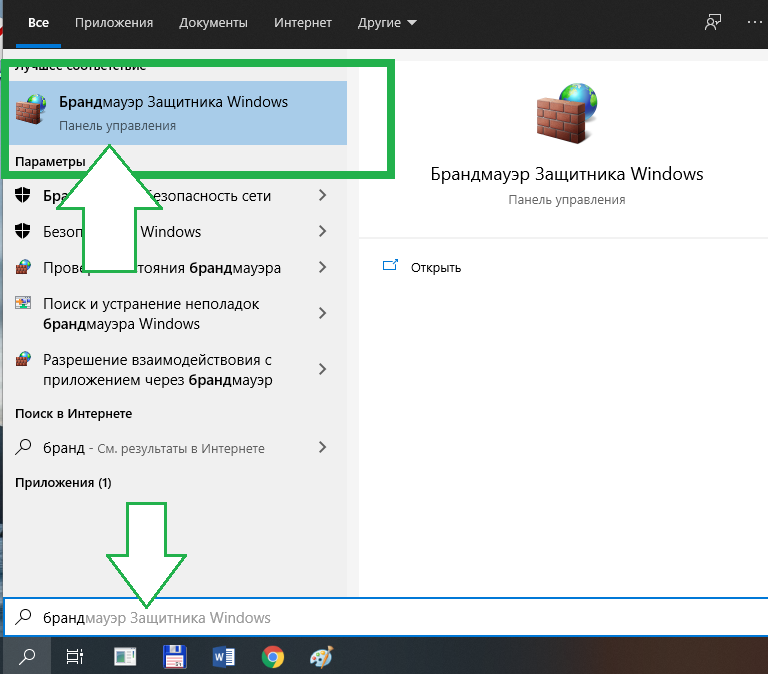The image size is (768, 674).
Task: Expand the 'Другие' filter dropdown
Action: coord(388,21)
